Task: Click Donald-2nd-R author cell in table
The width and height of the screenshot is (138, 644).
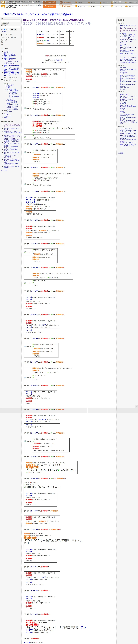Action: point(51,44)
